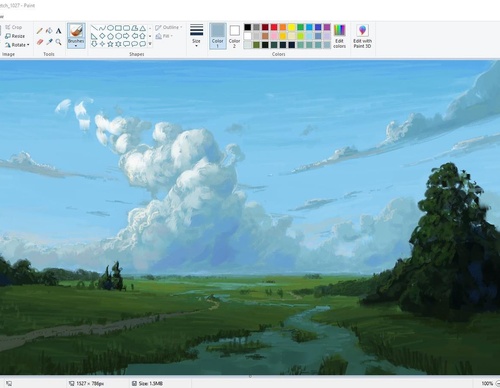Click the 100% zoom level text
This screenshot has height=388, width=500.
(487, 384)
